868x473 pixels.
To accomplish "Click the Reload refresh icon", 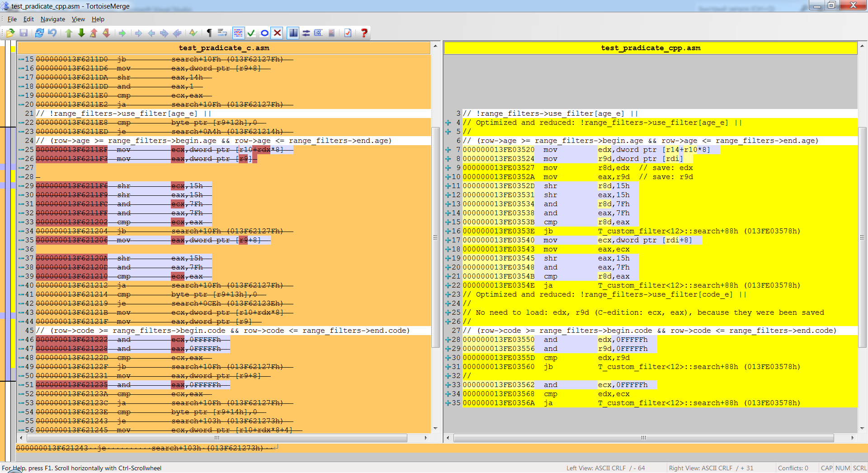I will [x=39, y=33].
